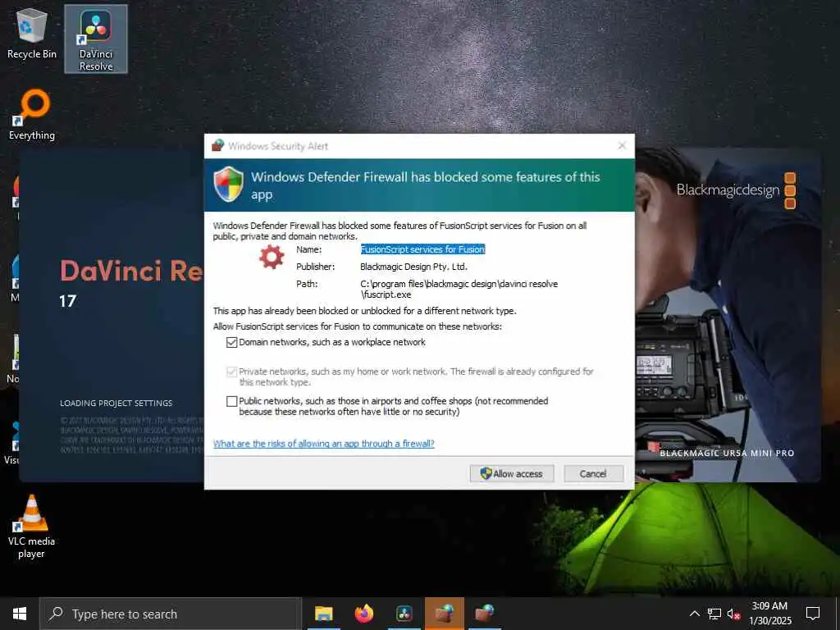
Task: Click the Blackmagic Design Pty. Ltd. publisher text
Action: click(x=413, y=267)
